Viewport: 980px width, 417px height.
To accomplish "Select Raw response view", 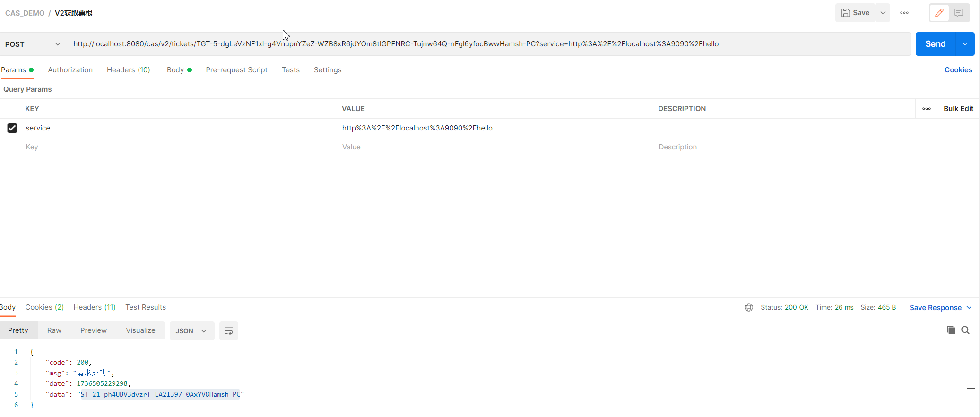I will click(x=54, y=330).
